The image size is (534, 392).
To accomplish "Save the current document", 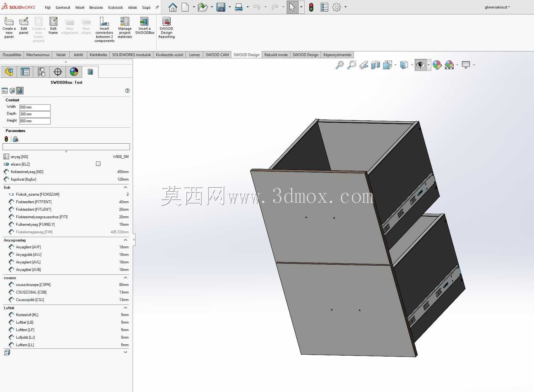I will point(221,7).
